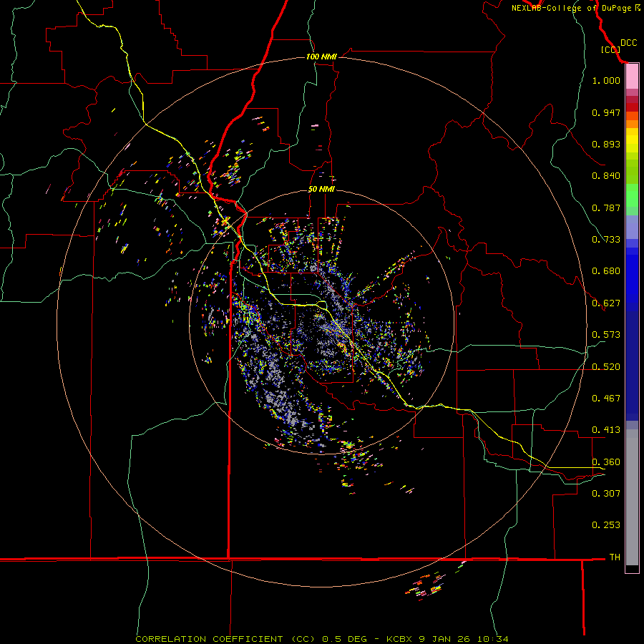Select the 0.787 scale value

(x=606, y=208)
